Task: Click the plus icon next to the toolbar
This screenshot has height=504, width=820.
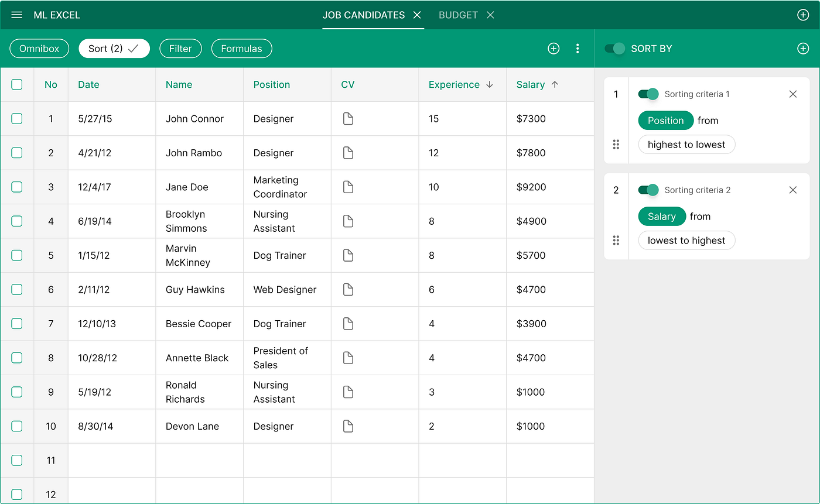Action: pos(553,49)
